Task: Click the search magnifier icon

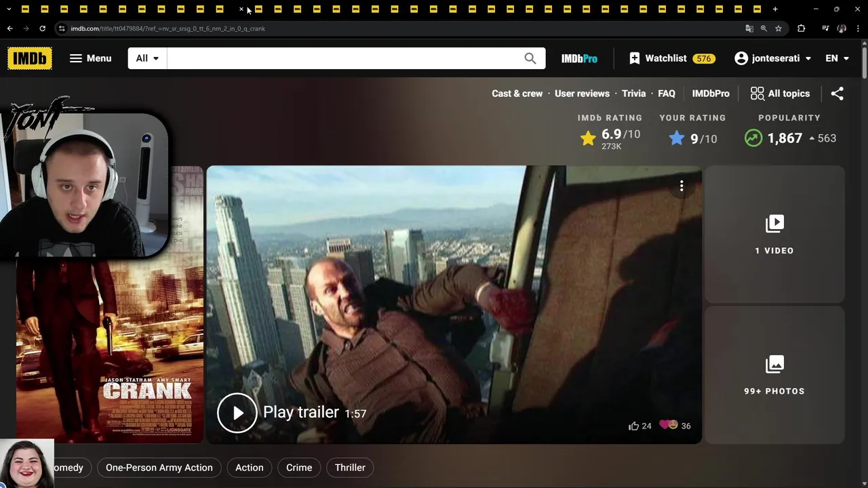Action: (x=530, y=58)
